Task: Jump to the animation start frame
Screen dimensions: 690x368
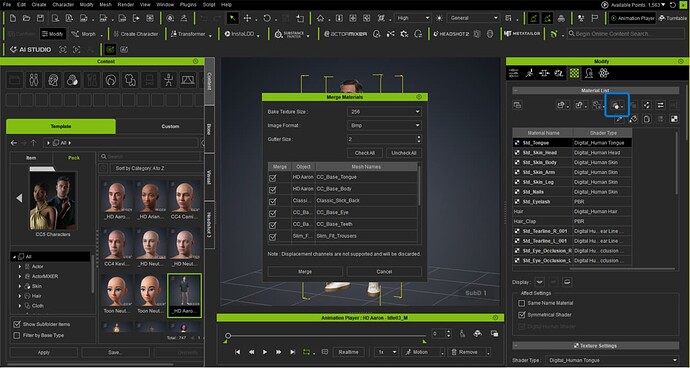Action: pos(238,352)
